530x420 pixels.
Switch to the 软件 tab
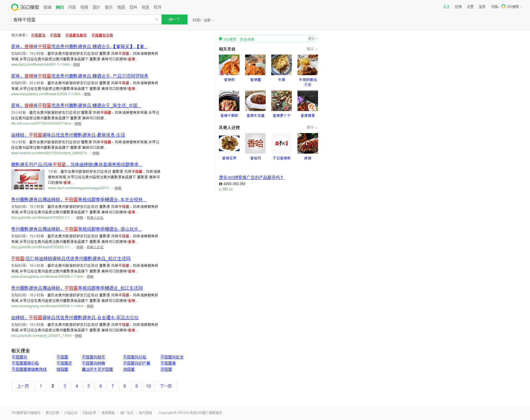click(158, 7)
